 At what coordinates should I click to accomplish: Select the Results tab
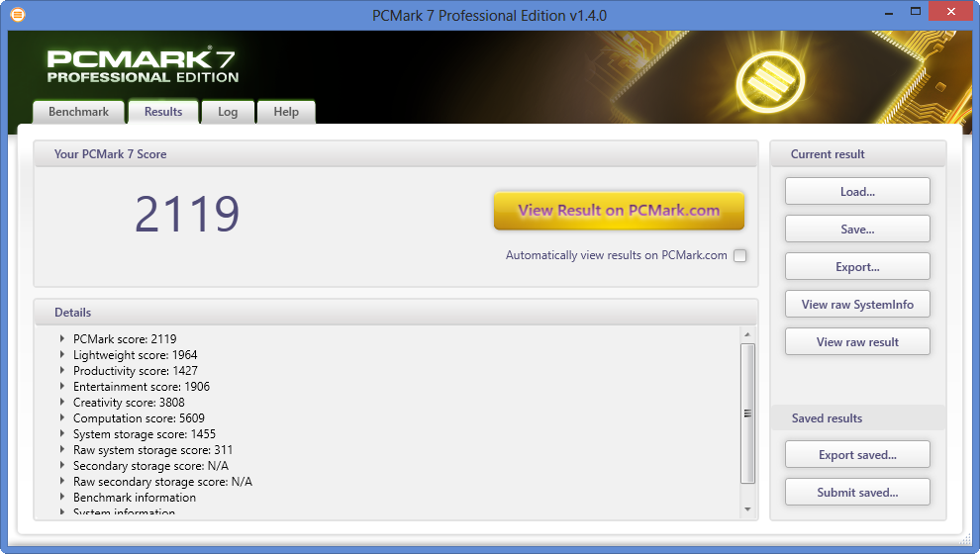(163, 112)
